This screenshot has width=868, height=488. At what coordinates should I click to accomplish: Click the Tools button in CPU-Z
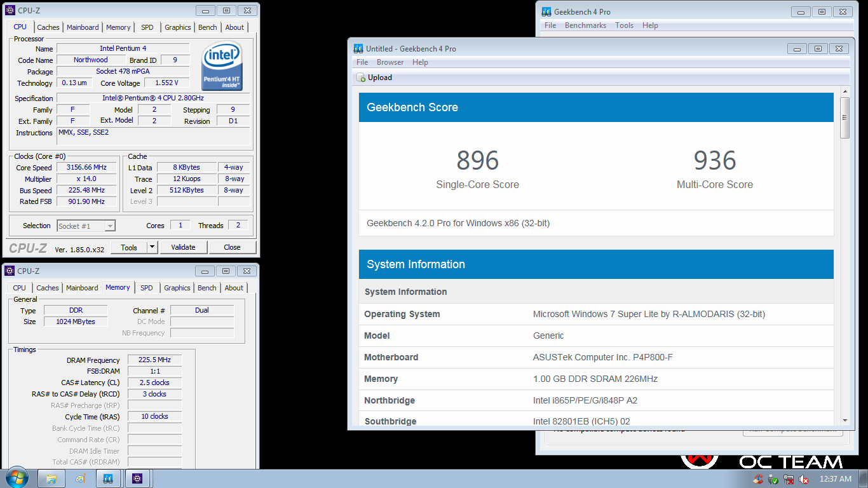(x=129, y=247)
